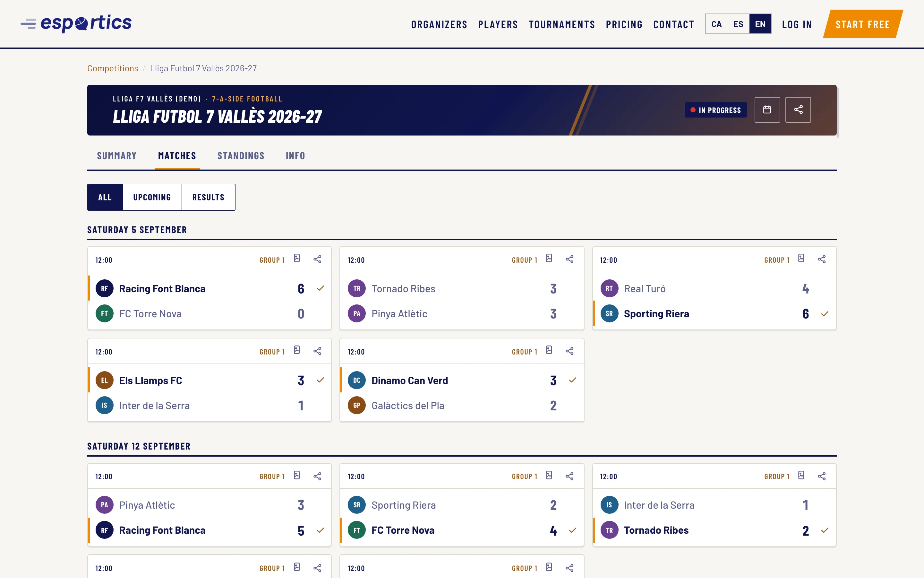This screenshot has height=578, width=924.
Task: Go to ORGANIZERS in the navigation
Action: [x=439, y=24]
